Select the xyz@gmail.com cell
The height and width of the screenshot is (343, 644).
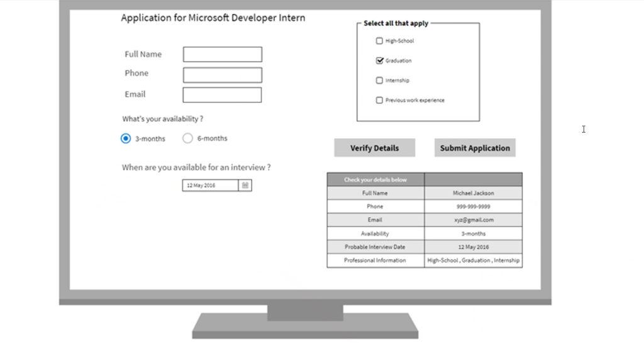click(x=473, y=220)
